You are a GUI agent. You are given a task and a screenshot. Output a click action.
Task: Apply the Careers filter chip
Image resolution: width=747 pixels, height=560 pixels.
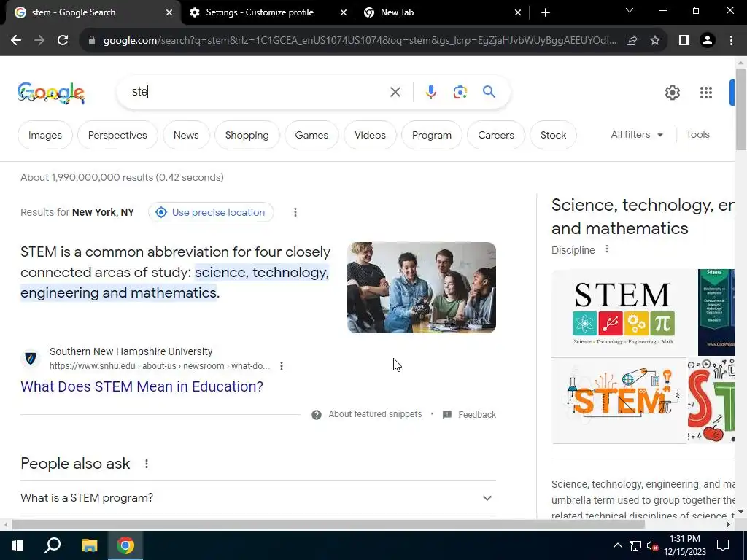[496, 135]
